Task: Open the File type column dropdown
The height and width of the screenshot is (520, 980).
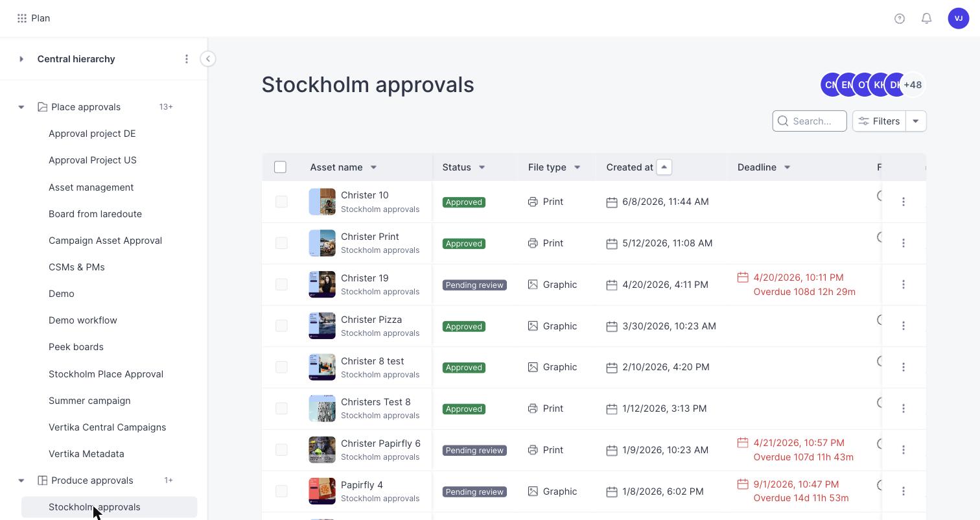Action: (577, 167)
